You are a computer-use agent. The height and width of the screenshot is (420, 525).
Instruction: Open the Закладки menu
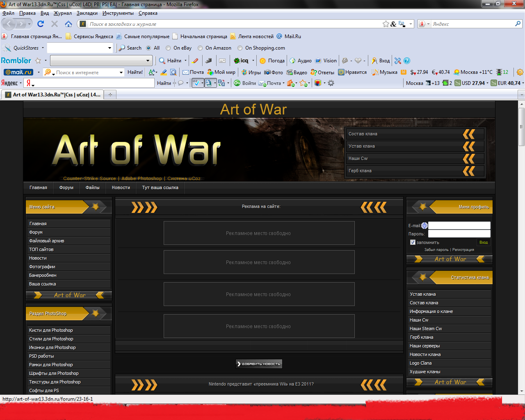point(87,13)
